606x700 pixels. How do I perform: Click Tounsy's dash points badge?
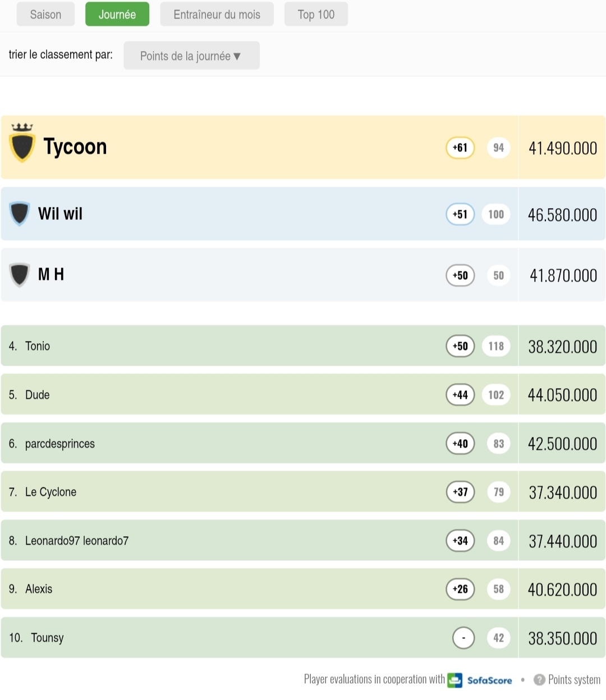pos(463,638)
